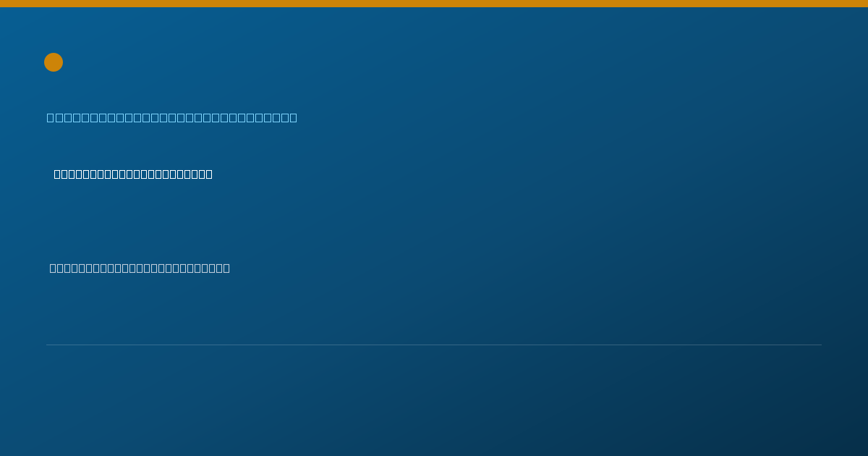
Task: Click the light blue text line
Action: point(172,117)
